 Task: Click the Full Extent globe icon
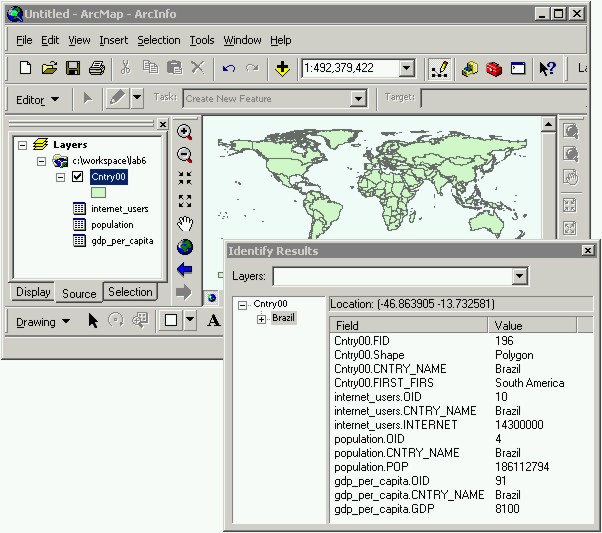[184, 247]
